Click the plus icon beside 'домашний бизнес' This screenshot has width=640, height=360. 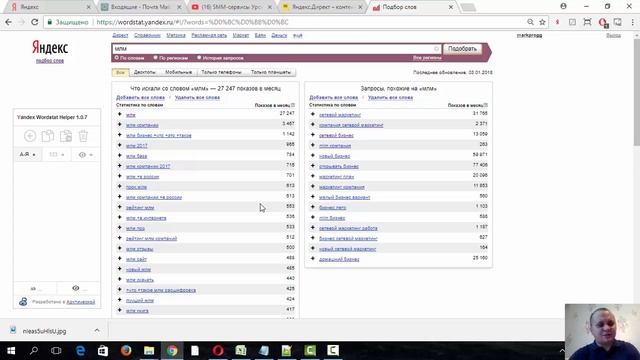click(x=313, y=259)
